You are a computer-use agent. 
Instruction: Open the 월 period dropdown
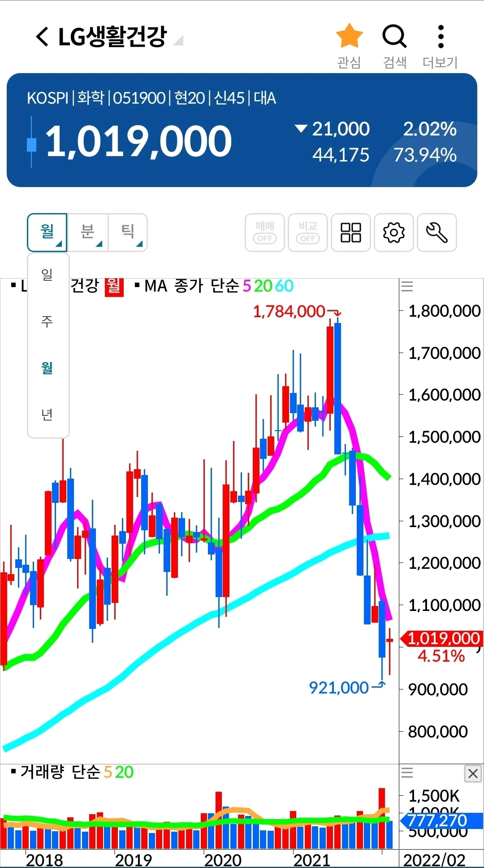coord(47,232)
